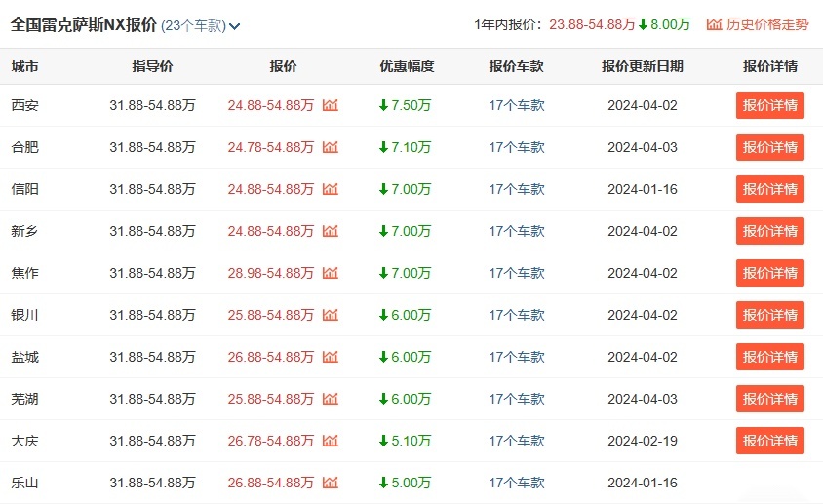Image resolution: width=823 pixels, height=504 pixels.
Task: Click 24.88-54.88万 price for 西安
Action: (271, 105)
